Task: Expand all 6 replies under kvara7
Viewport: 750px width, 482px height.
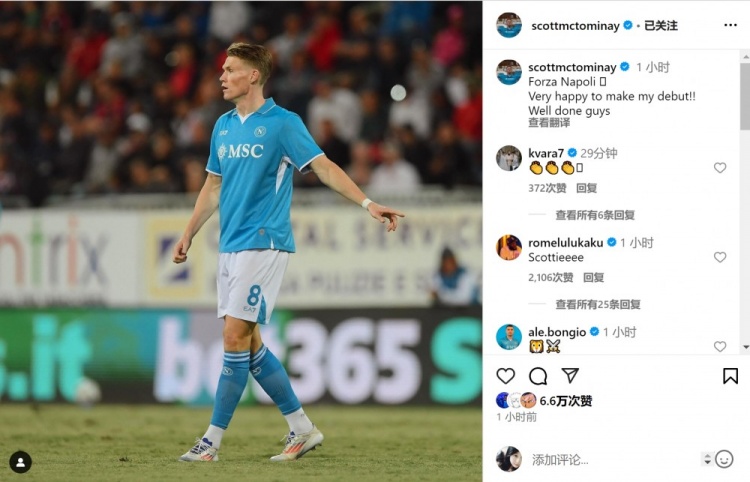Action: point(595,215)
